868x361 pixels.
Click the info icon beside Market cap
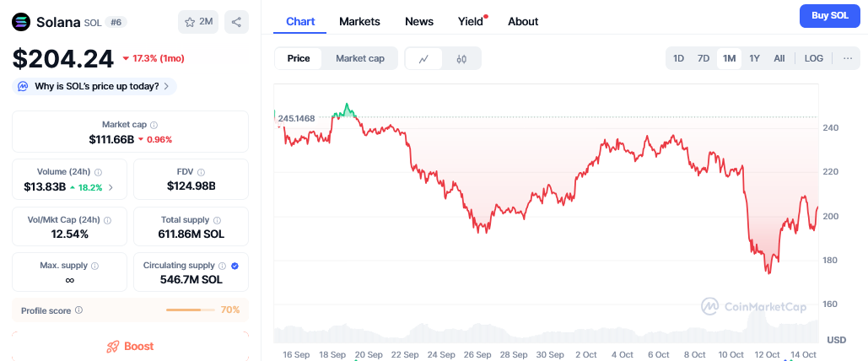point(154,125)
